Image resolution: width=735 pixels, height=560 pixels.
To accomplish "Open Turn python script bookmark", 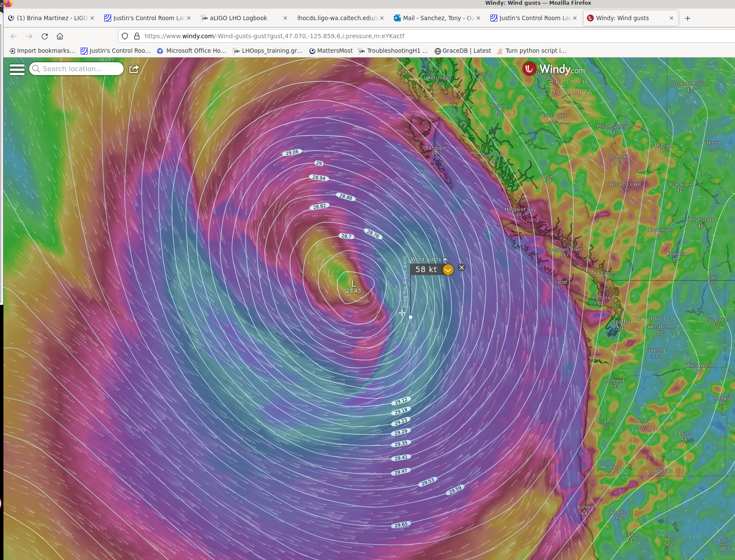I will [x=532, y=51].
